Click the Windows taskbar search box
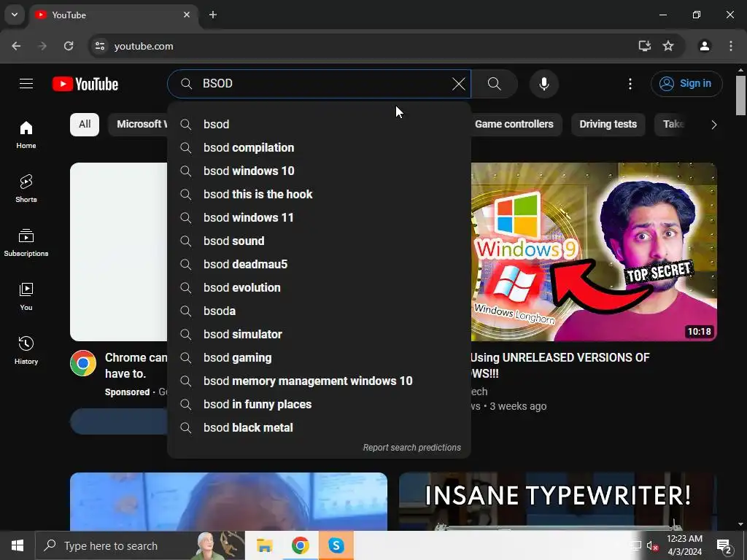Screen dimensions: 747x560 (x=140, y=545)
